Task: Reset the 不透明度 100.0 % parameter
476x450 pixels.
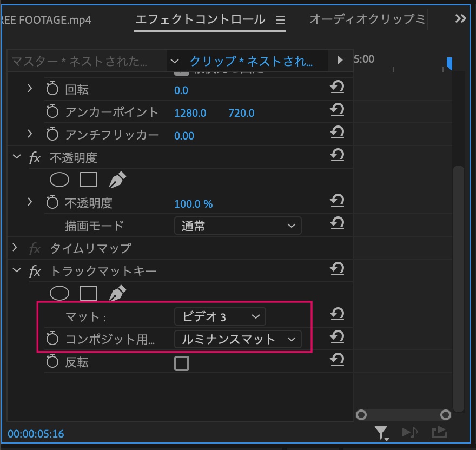Action: (x=337, y=201)
